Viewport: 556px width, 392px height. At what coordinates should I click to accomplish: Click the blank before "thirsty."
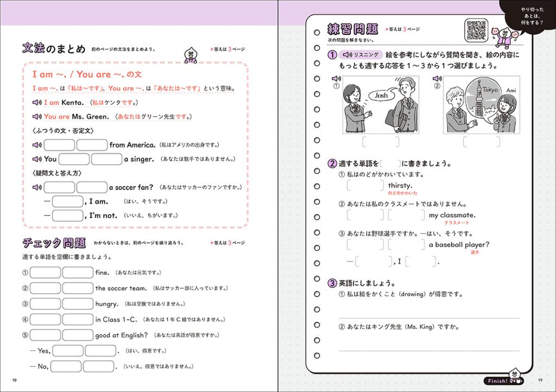pos(365,185)
